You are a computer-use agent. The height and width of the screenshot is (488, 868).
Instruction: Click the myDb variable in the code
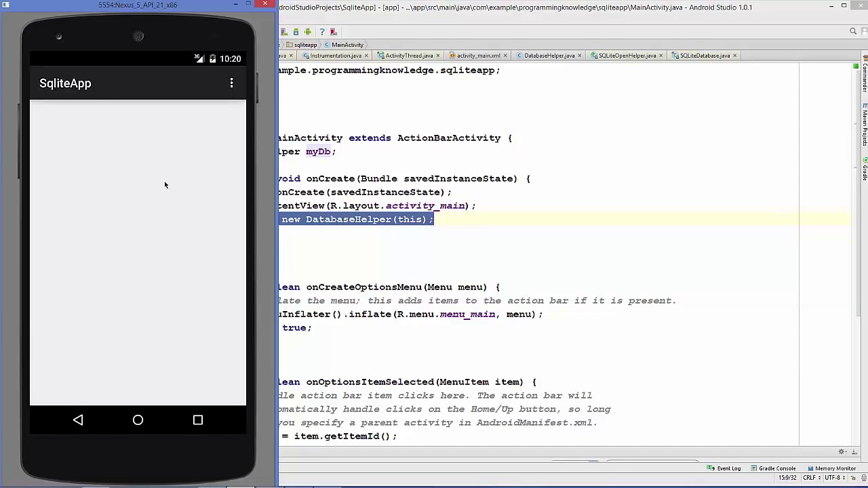coord(318,152)
